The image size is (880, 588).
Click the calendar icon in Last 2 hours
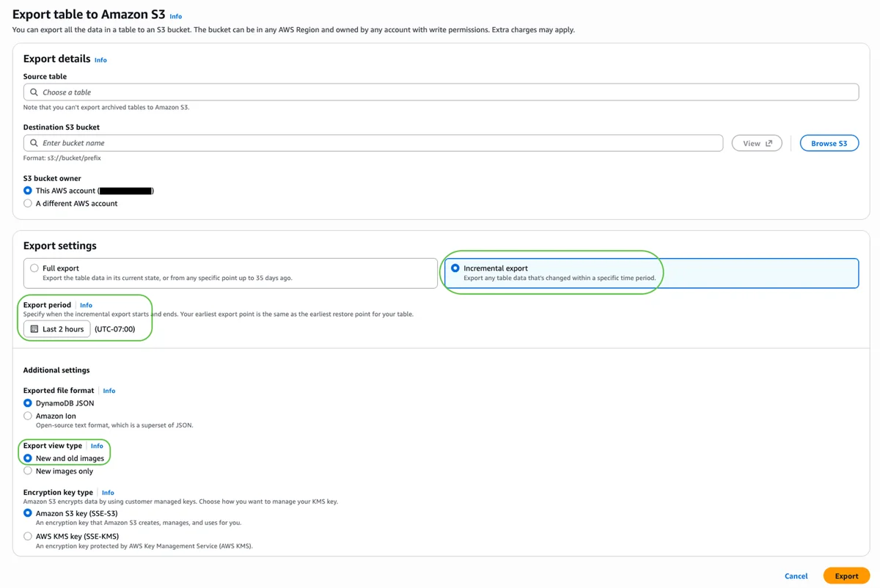pos(34,329)
